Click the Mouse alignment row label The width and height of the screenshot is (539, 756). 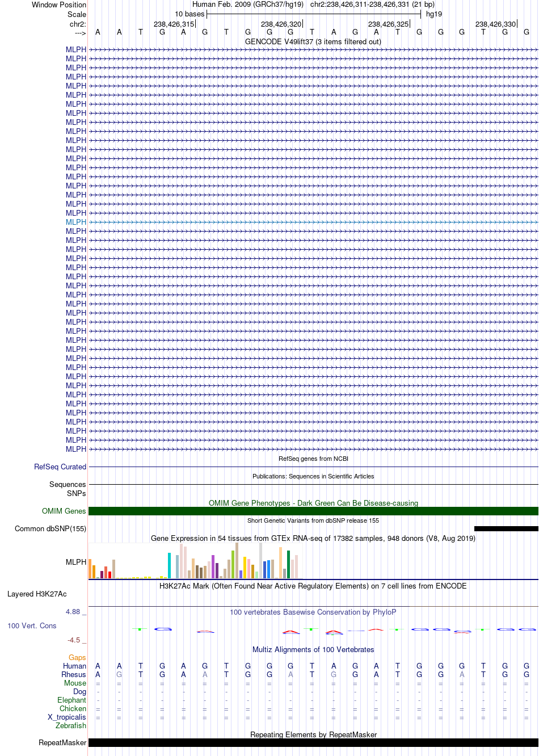click(75, 683)
